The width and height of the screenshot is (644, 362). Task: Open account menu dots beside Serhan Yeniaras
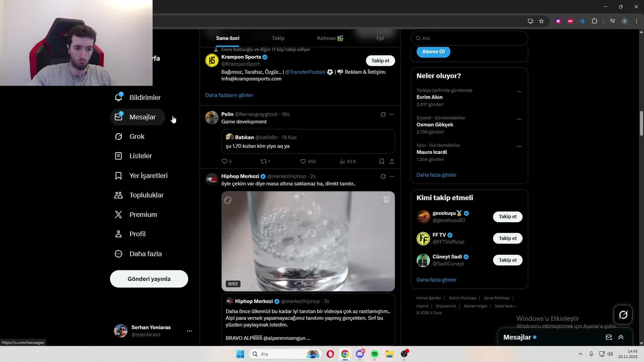(x=190, y=331)
